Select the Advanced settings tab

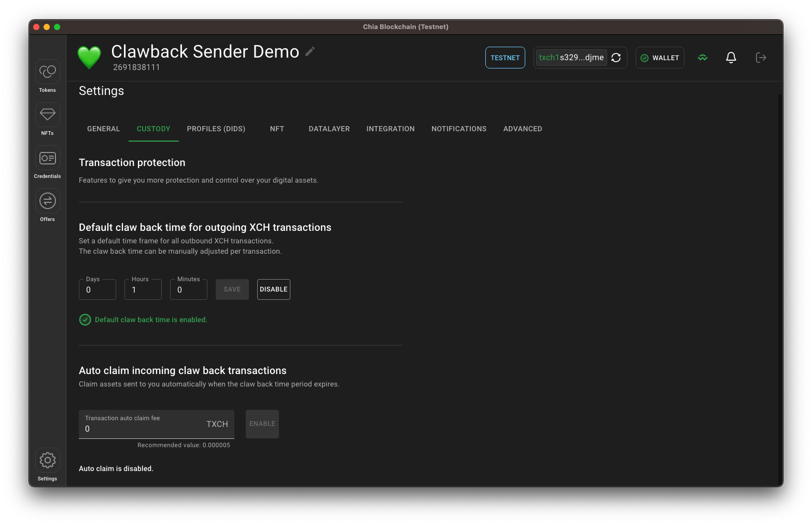click(x=522, y=129)
